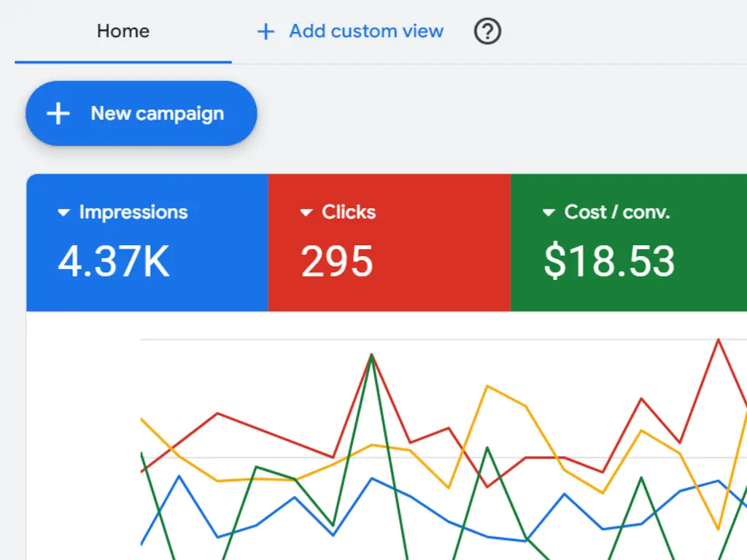Expand the Clicks metric dropdown arrow
The image size is (747, 560).
tap(306, 212)
